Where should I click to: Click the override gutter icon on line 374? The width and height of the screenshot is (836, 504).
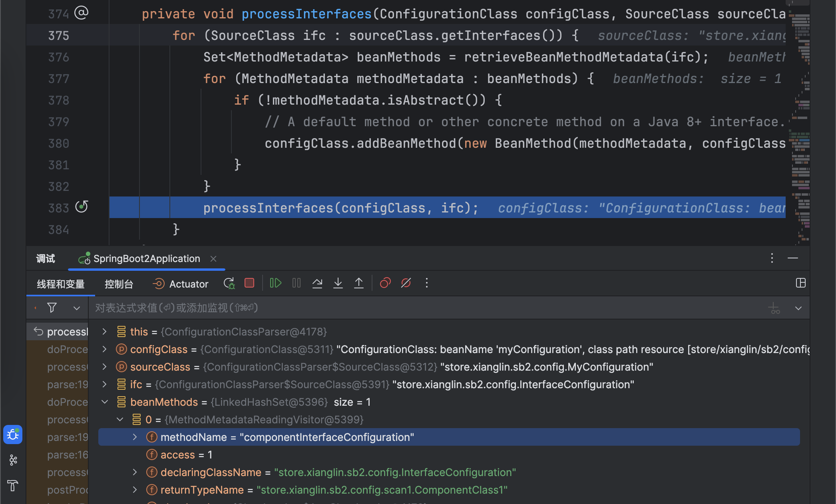tap(82, 13)
